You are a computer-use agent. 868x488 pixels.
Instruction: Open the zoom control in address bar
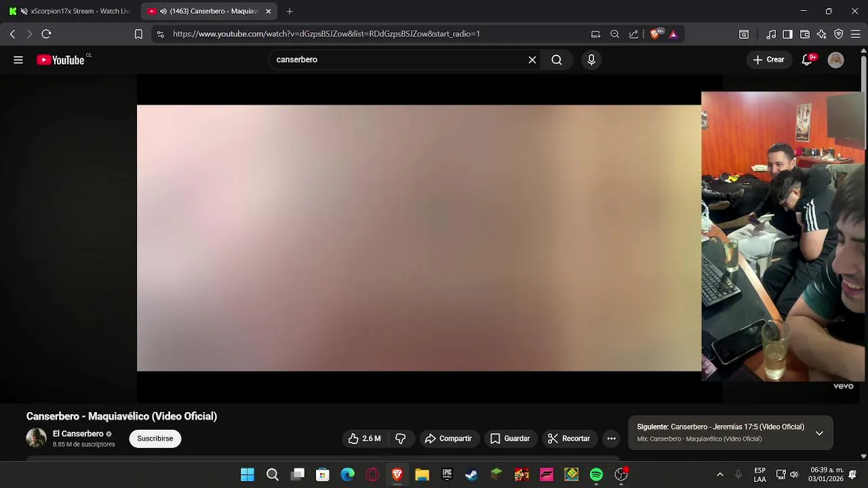pyautogui.click(x=614, y=34)
